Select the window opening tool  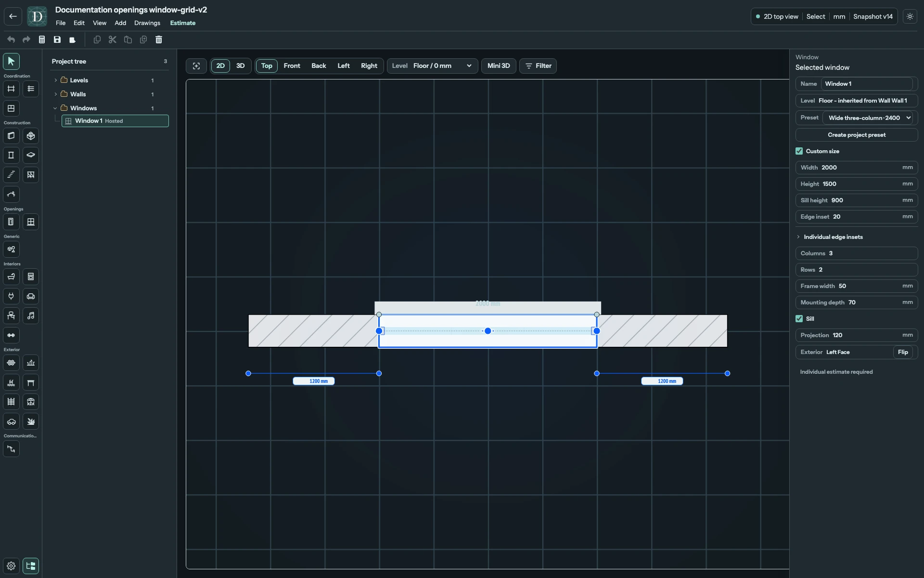31,222
